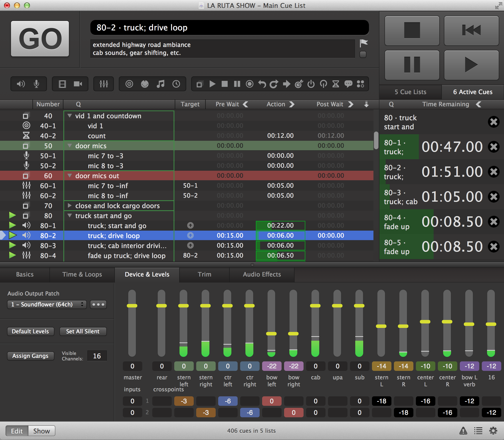Create a new Camera cue
The image size is (504, 440).
[78, 84]
